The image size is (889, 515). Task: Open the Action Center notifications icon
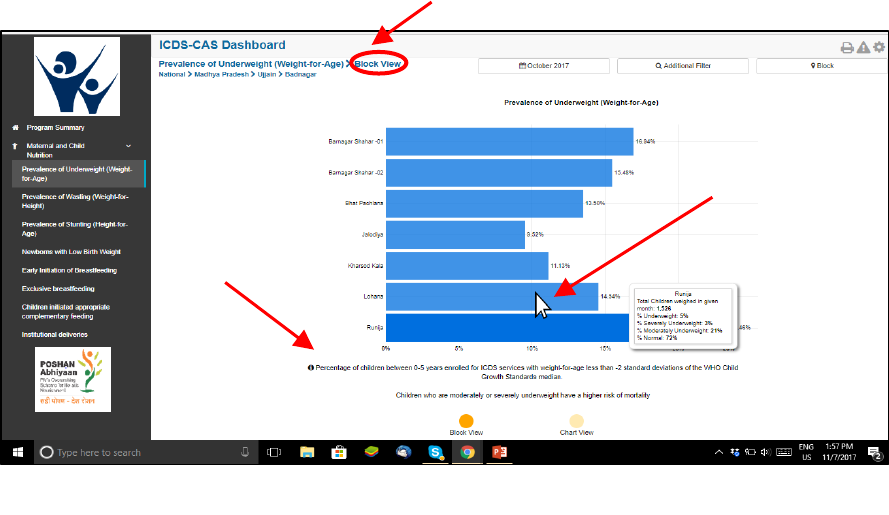click(875, 453)
